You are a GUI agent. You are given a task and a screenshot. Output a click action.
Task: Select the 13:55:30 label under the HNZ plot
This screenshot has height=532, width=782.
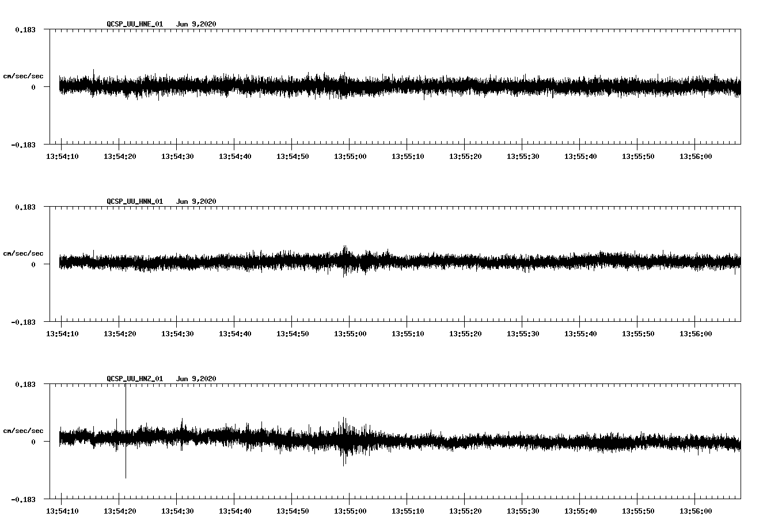[522, 511]
